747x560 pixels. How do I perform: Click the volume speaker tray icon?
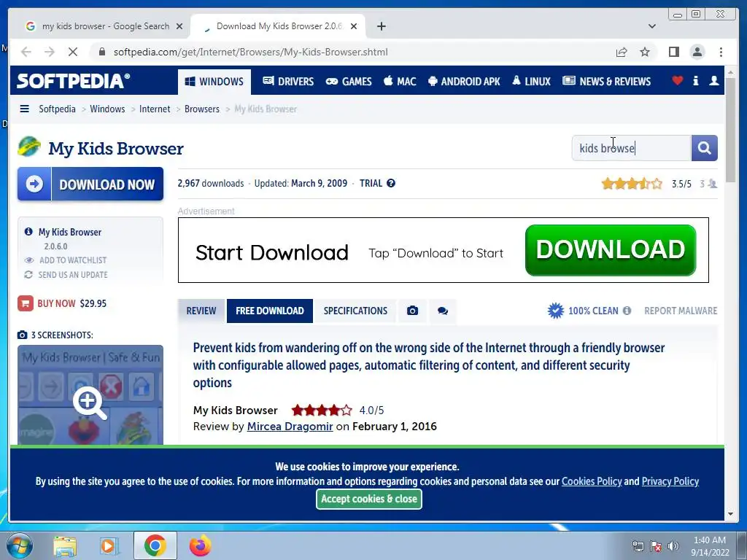coord(673,546)
